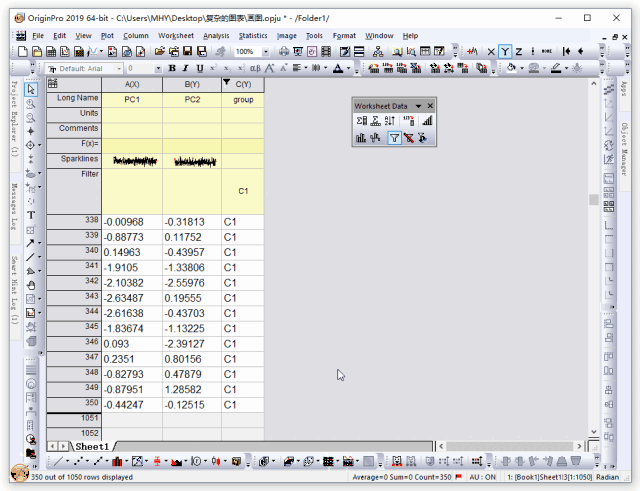Open the Column menu
Viewport: 640px width, 491px height.
[136, 36]
